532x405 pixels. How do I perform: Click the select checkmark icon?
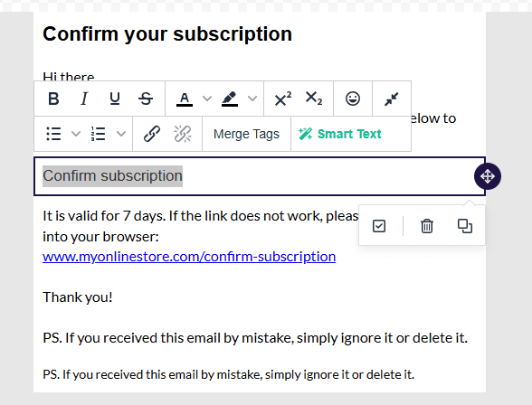tap(379, 226)
